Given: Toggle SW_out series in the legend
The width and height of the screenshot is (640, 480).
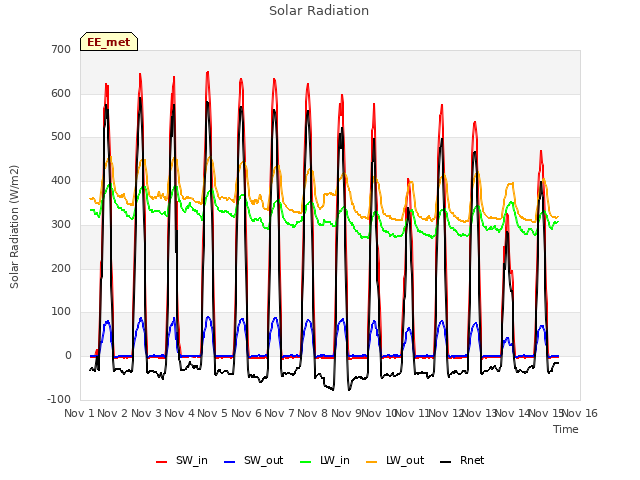Looking at the screenshot, I should (254, 460).
